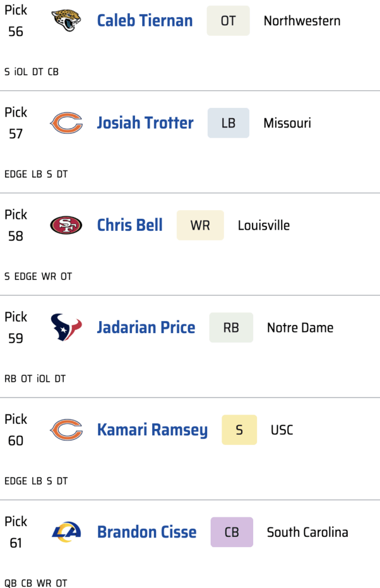This screenshot has width=380, height=588.
Task: Click the Notre Dame college label
Action: [x=300, y=327]
